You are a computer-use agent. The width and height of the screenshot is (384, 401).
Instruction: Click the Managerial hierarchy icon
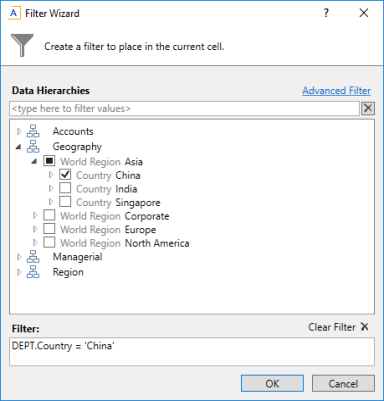click(33, 257)
